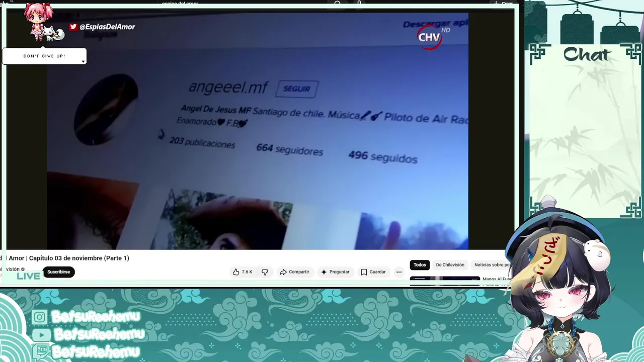644x362 pixels.
Task: Click the round profile picture in video
Action: pos(106,109)
